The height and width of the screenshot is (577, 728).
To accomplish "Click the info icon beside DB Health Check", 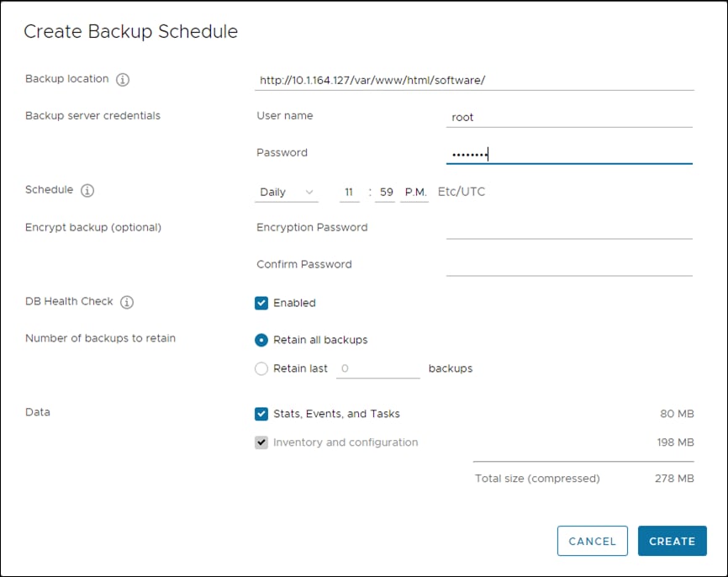I will point(125,302).
